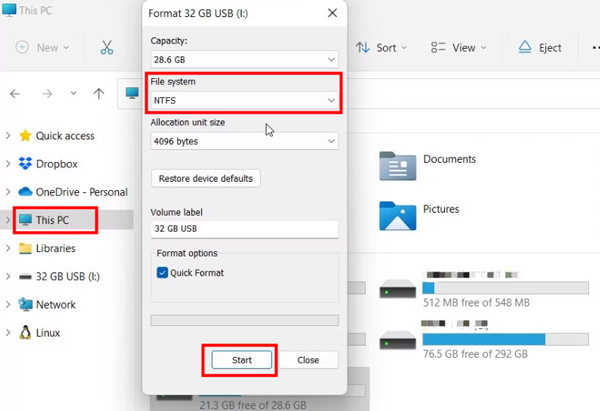
Task: Select This PC in the sidebar
Action: point(52,220)
